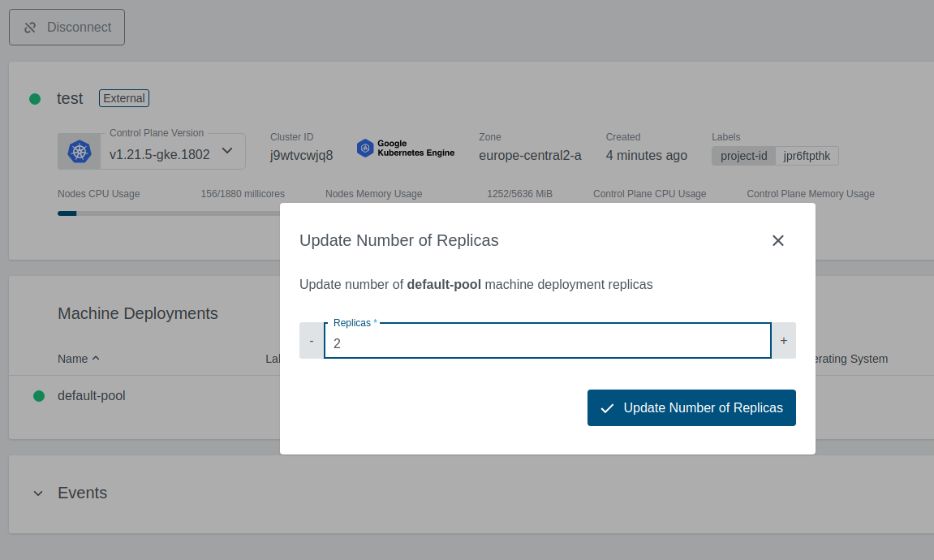Expand the v1.21.5-gke.1802 version selector chevron
Screen dimensions: 934x560
coord(227,151)
